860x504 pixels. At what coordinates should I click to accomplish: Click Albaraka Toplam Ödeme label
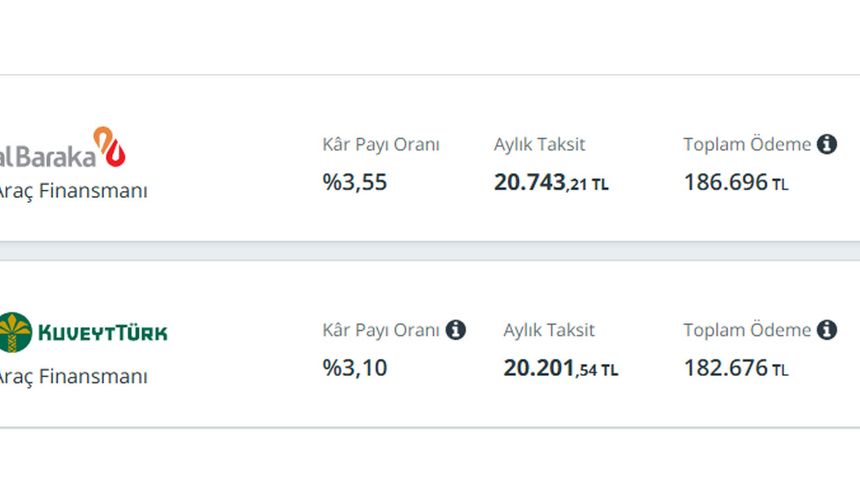pos(747,144)
